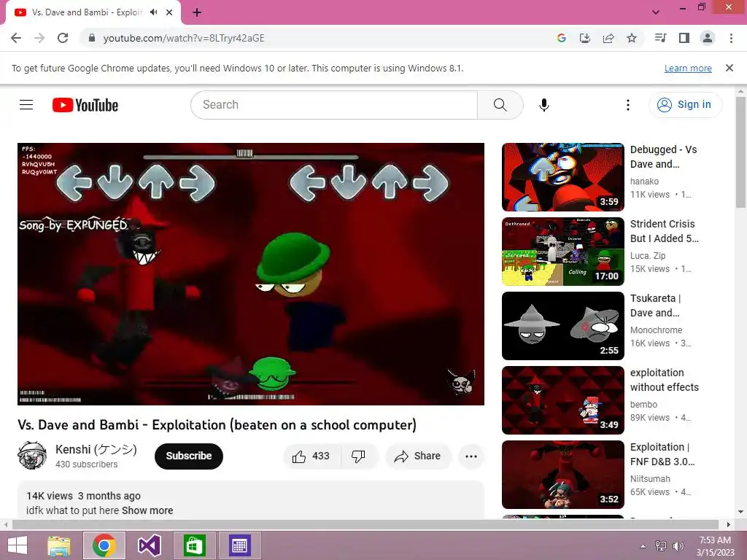Click the install app icon in address bar
Image resolution: width=747 pixels, height=560 pixels.
click(584, 38)
